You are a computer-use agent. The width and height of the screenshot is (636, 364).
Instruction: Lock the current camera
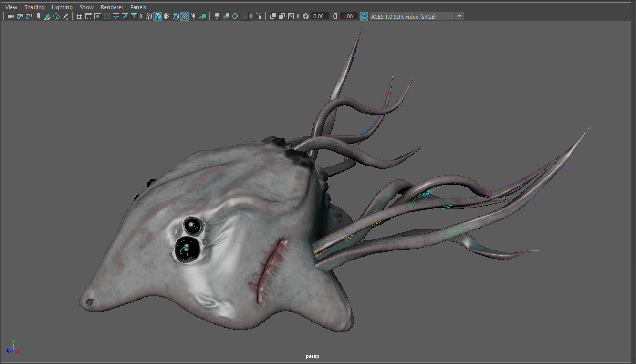(20, 16)
